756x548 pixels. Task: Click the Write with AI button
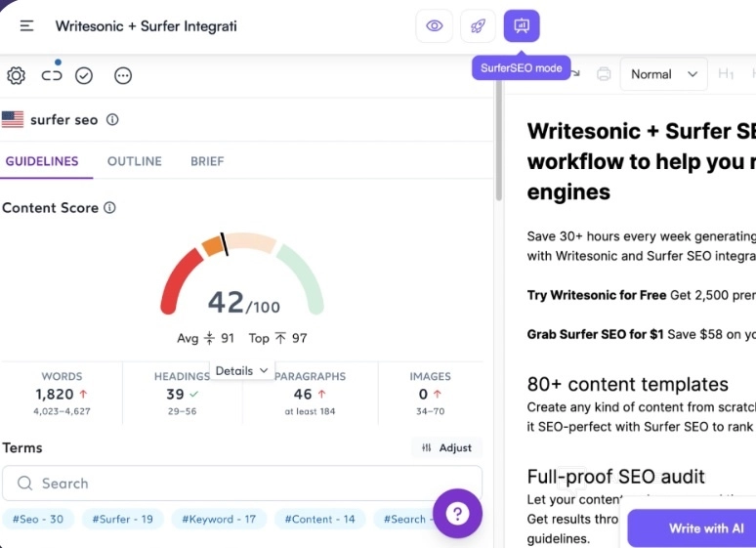(692, 527)
